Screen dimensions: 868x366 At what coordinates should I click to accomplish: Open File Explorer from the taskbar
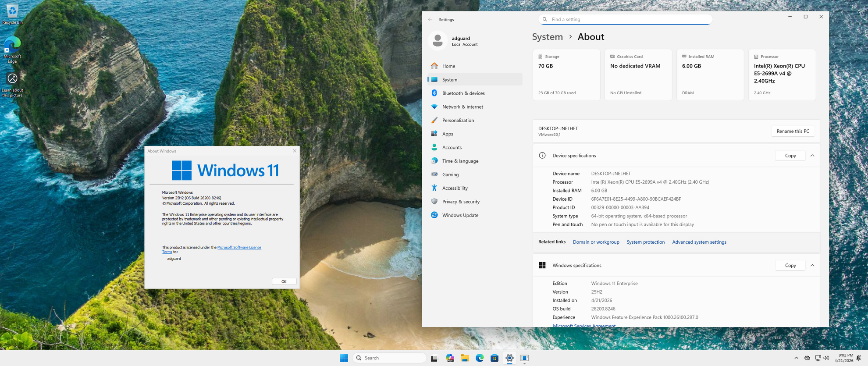(x=465, y=358)
